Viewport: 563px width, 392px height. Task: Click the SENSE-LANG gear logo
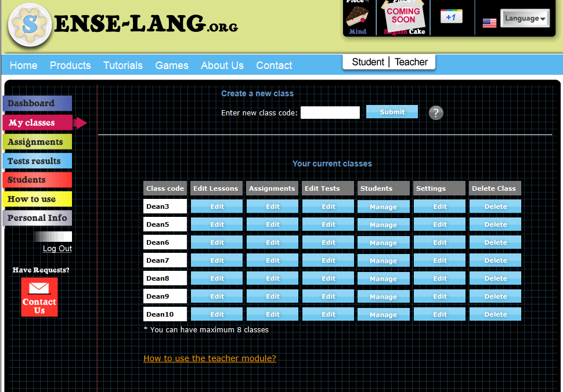tap(30, 24)
